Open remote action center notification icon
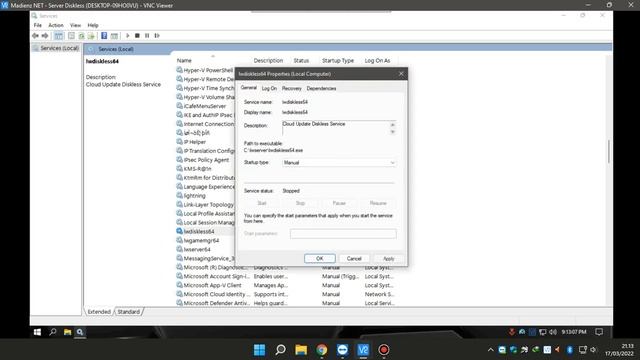The height and width of the screenshot is (360, 640). tap(599, 332)
